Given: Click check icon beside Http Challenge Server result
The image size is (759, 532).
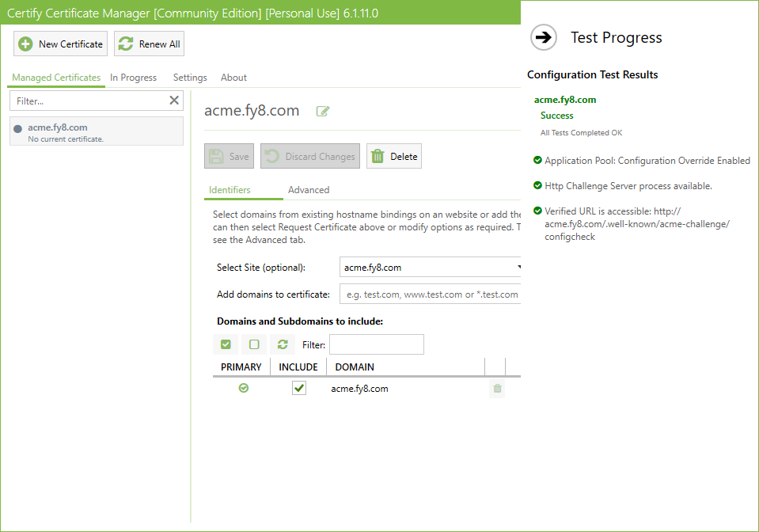Looking at the screenshot, I should [x=537, y=185].
